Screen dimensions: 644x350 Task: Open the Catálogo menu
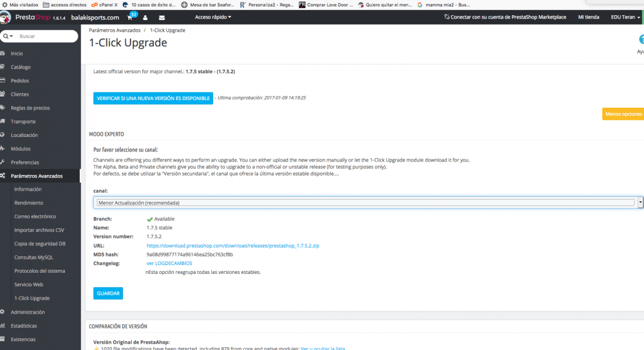pyautogui.click(x=20, y=67)
